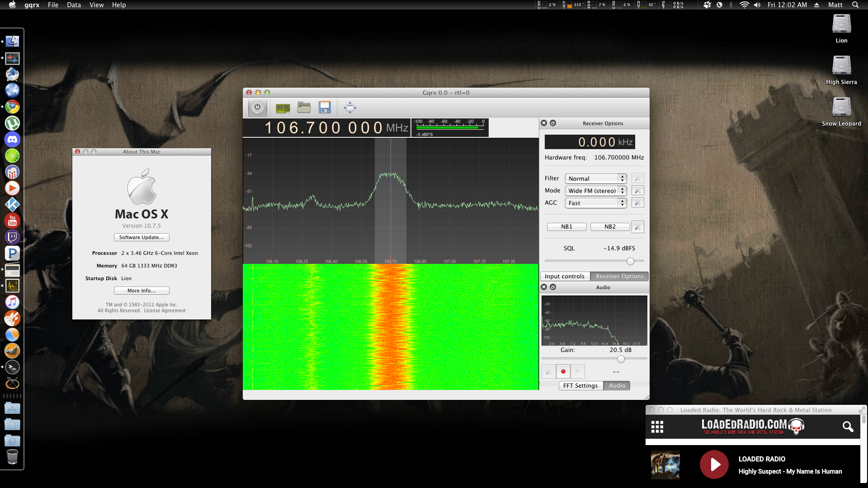This screenshot has height=488, width=868.
Task: Click the DSP power button in toolbar
Action: pos(257,108)
